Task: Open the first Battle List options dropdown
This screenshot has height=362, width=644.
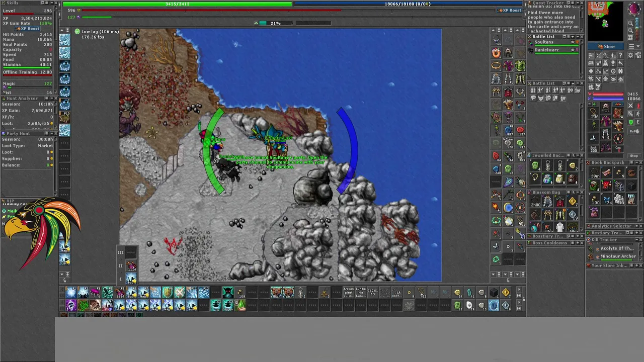Action: click(573, 37)
